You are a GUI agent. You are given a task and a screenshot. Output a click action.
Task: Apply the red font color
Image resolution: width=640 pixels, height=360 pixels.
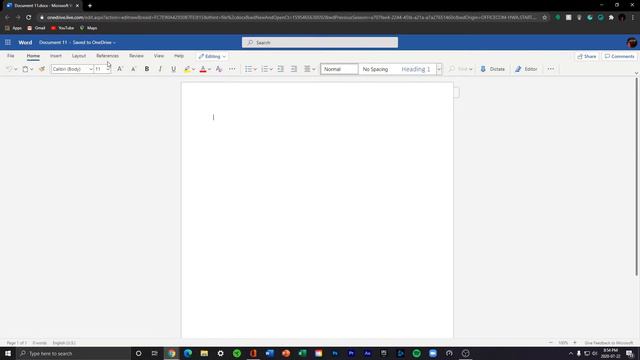click(203, 69)
